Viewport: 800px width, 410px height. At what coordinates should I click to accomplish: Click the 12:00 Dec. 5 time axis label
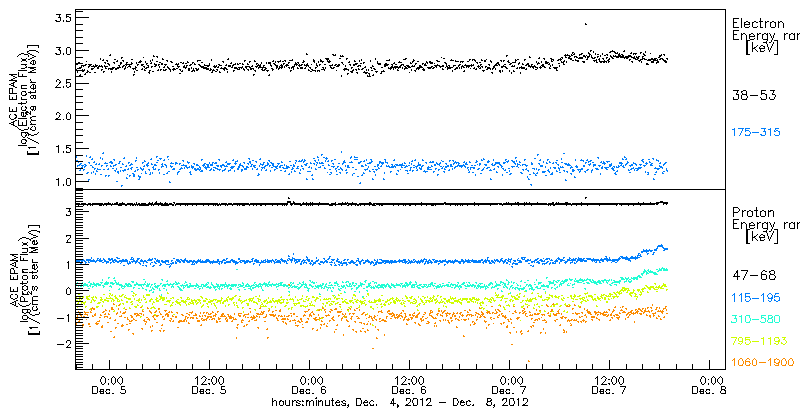coord(209,386)
